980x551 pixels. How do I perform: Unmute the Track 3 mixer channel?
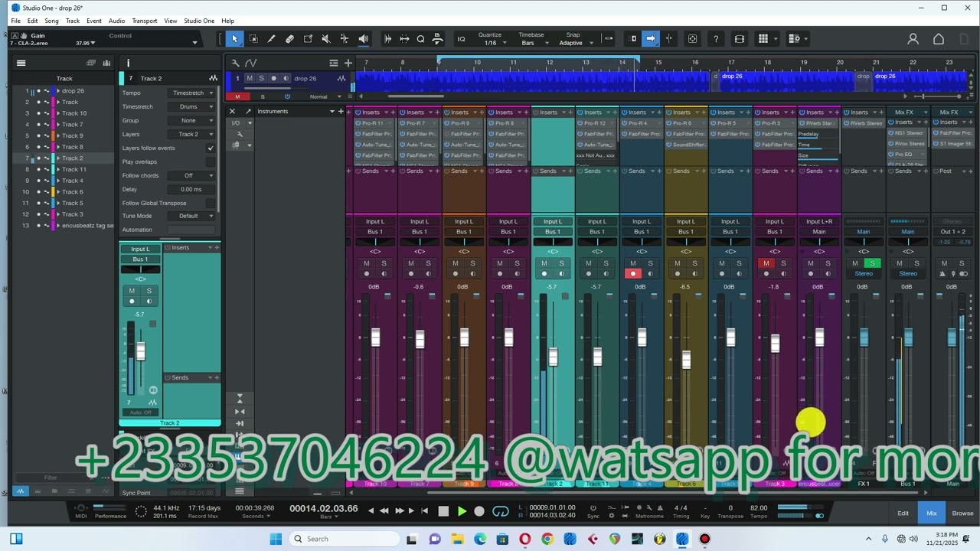[x=766, y=263]
